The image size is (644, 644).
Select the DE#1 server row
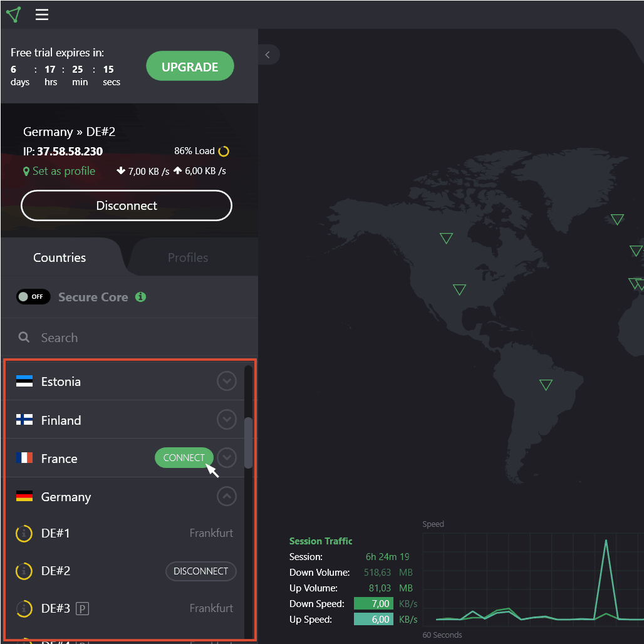125,534
